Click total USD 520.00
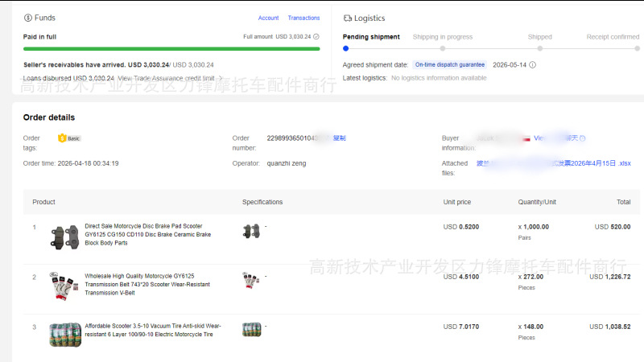The image size is (644, 362). click(613, 227)
